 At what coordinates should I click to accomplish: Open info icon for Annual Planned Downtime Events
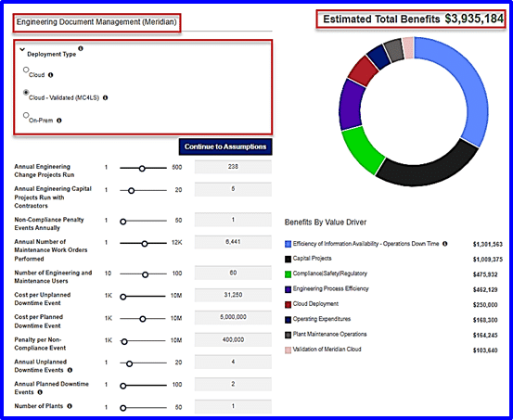point(40,392)
